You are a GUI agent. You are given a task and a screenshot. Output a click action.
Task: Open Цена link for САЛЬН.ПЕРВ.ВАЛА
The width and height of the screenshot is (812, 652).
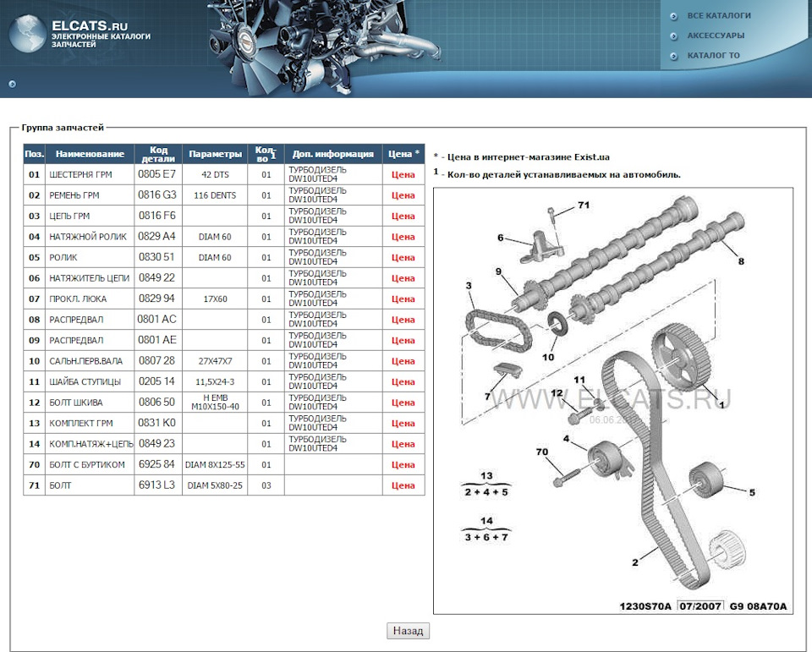(x=403, y=361)
